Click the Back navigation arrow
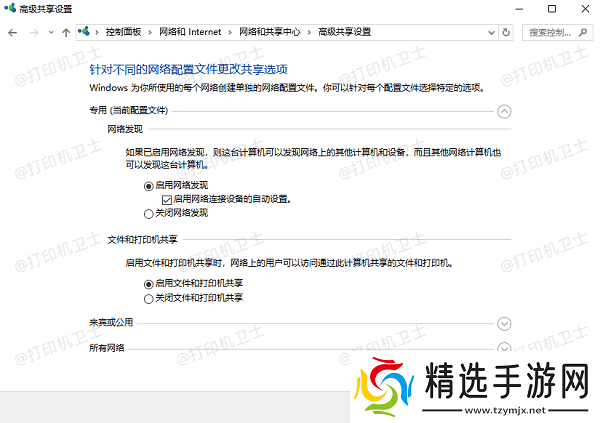This screenshot has width=600, height=423. [x=12, y=32]
